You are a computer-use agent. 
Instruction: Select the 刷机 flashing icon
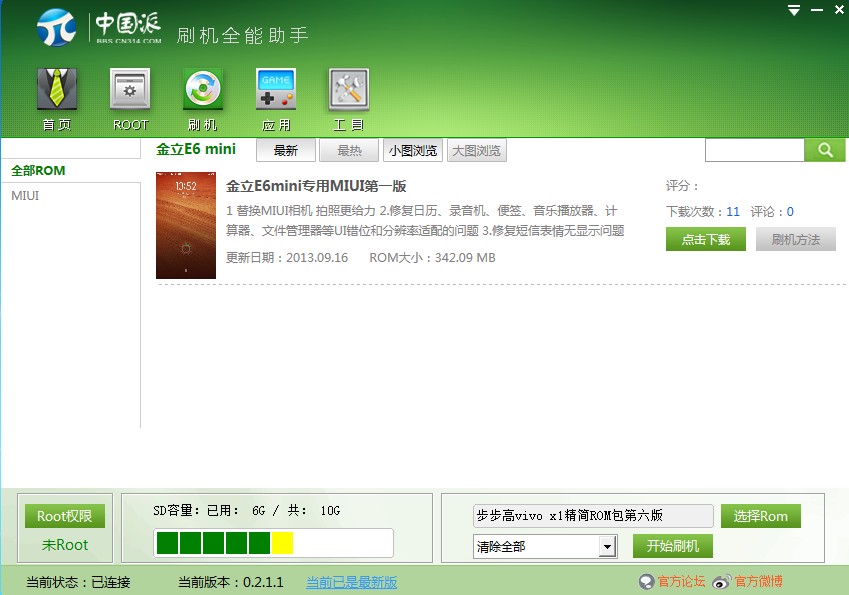point(203,89)
